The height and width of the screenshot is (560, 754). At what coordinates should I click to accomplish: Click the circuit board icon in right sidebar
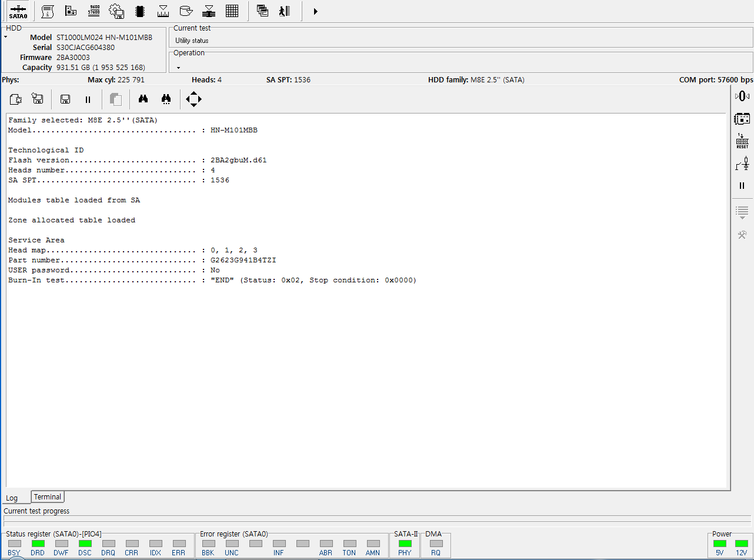[742, 119]
